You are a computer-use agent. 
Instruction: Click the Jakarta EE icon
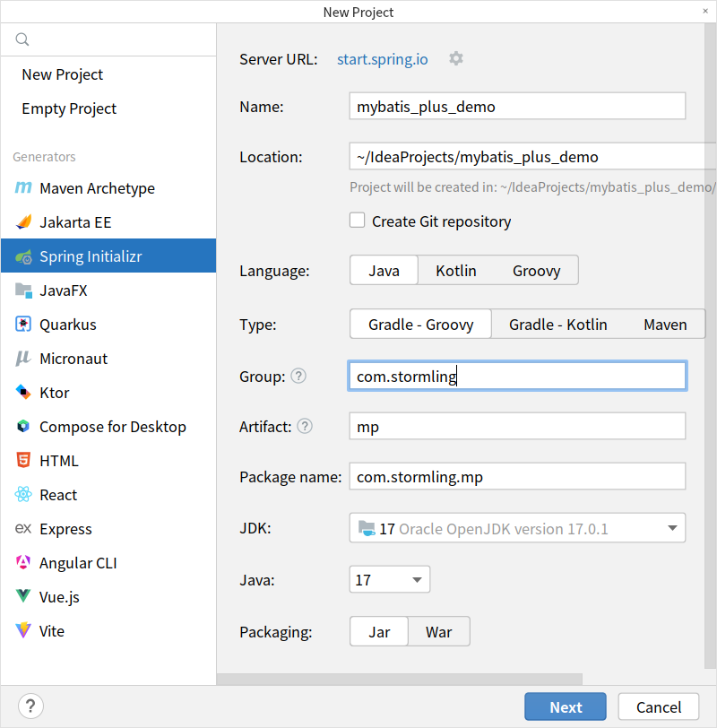(23, 222)
